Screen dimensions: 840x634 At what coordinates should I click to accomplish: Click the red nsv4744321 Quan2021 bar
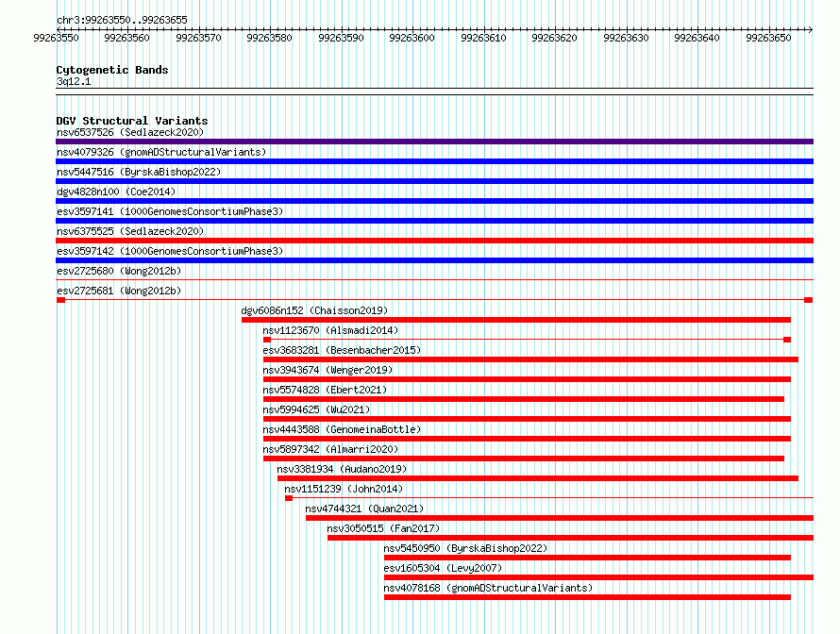(560, 518)
